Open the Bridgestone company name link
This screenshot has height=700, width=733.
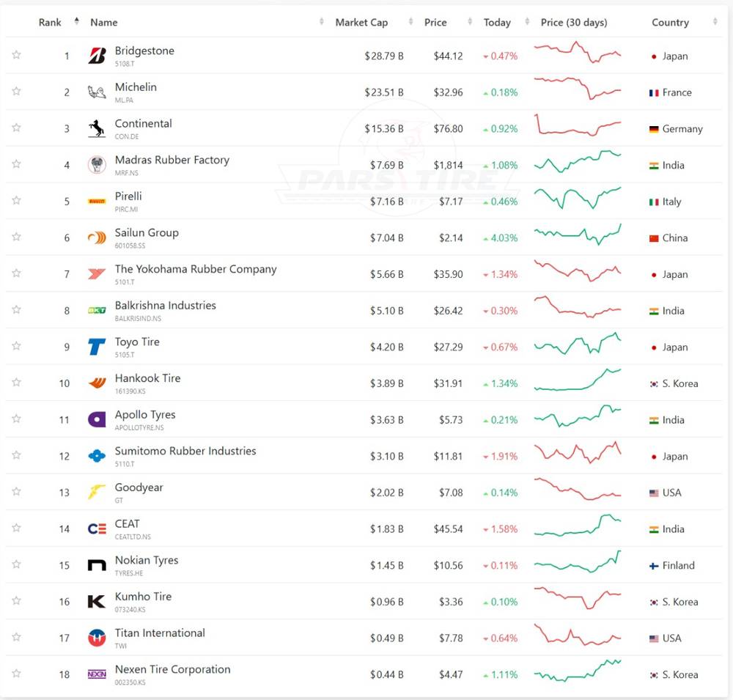(x=144, y=51)
